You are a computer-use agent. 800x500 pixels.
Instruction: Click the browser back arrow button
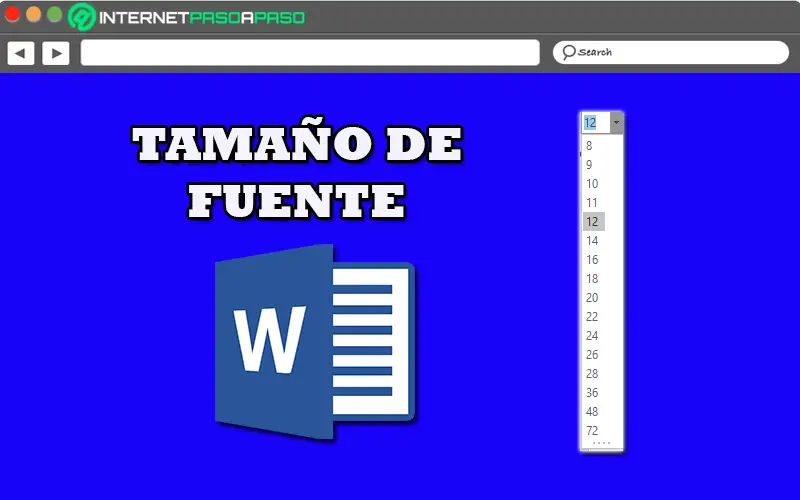click(20, 53)
